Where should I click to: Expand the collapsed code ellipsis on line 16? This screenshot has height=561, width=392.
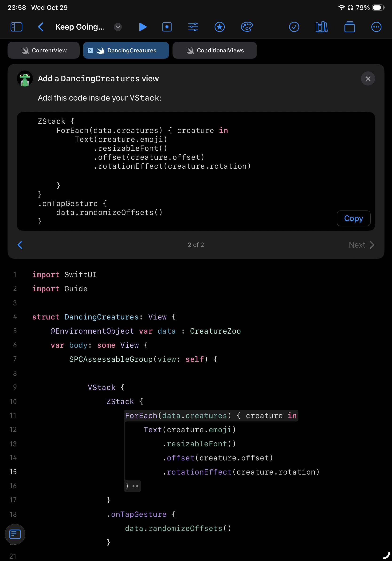[x=135, y=486]
